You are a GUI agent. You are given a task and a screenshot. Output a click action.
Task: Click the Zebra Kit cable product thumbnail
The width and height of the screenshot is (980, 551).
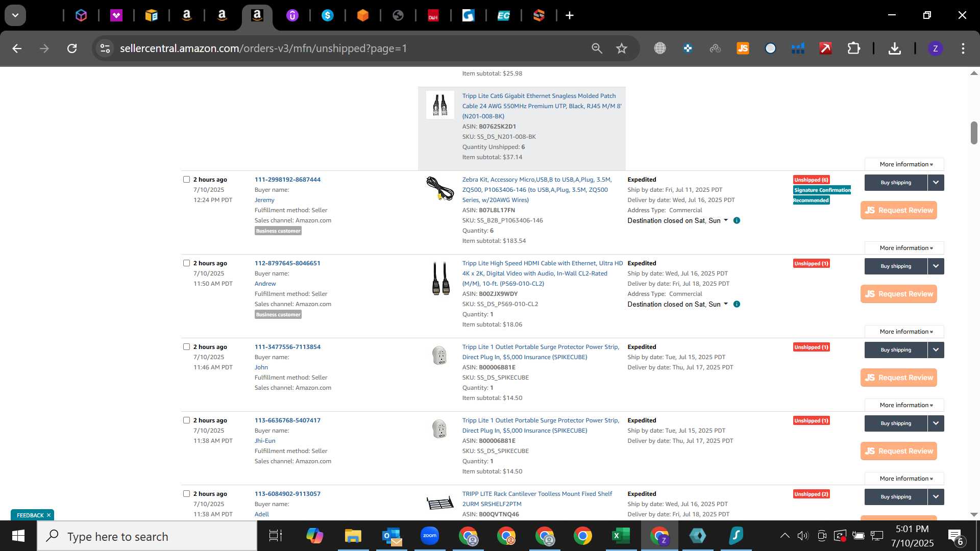440,189
